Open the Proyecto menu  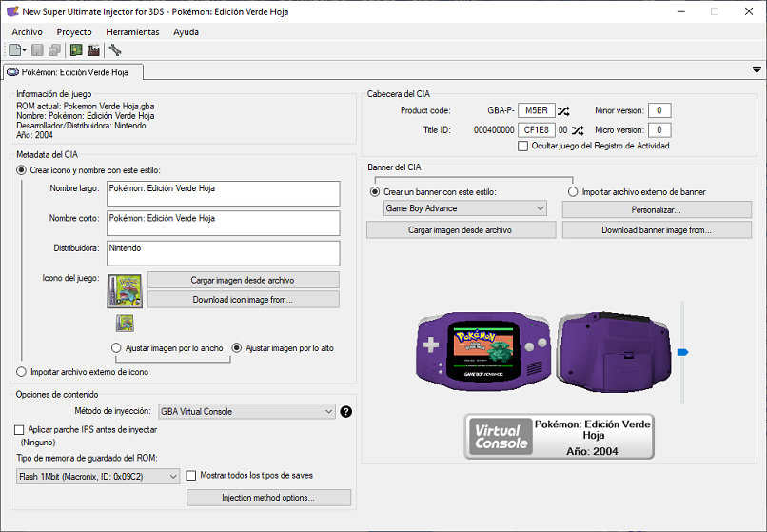pyautogui.click(x=74, y=32)
